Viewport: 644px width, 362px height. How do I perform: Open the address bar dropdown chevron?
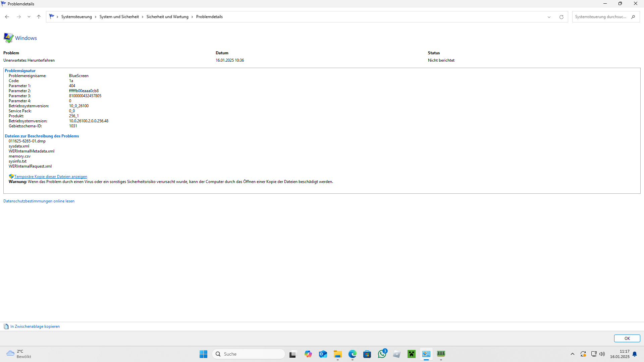click(549, 17)
